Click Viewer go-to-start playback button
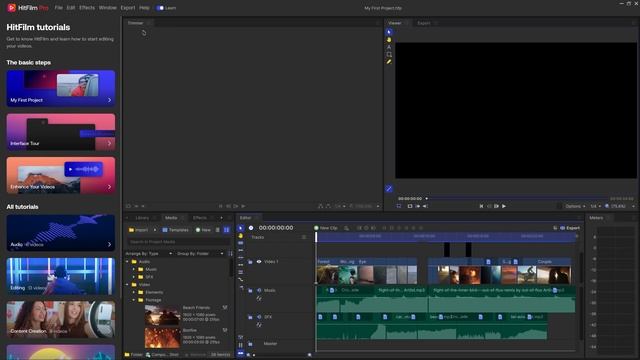 [x=481, y=206]
